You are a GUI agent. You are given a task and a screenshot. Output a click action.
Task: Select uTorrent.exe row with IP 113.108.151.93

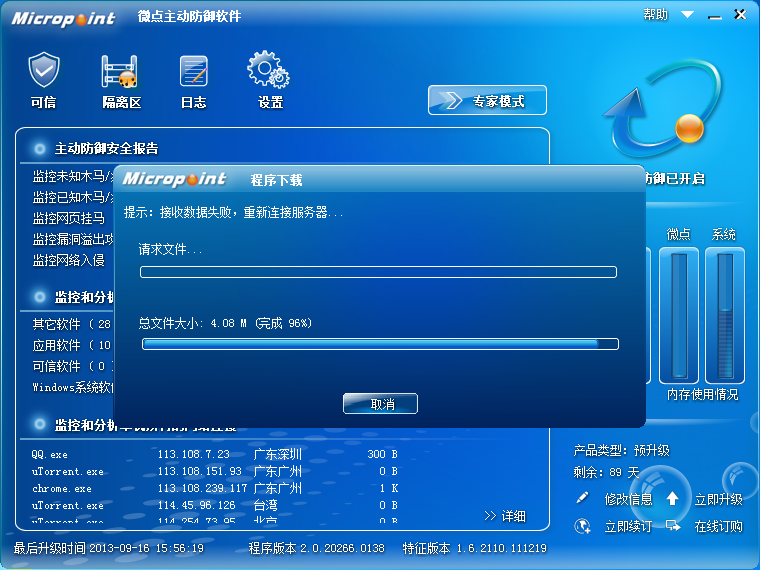(x=214, y=471)
